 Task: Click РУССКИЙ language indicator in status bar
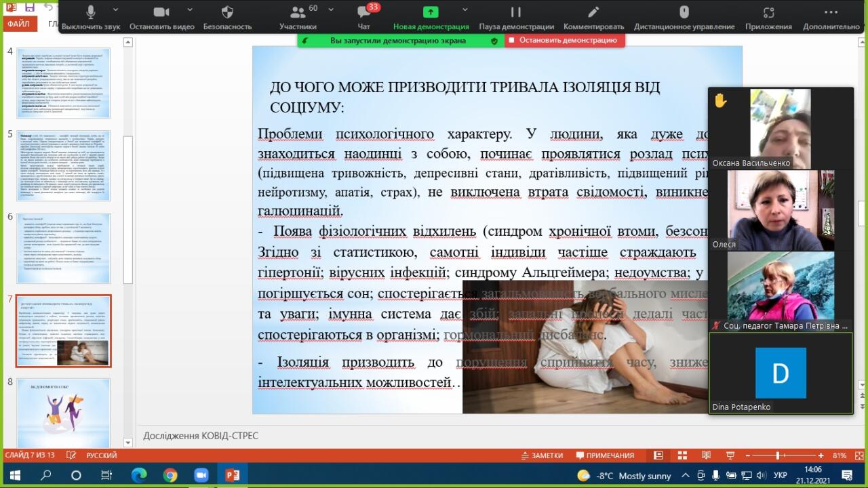coord(101,455)
